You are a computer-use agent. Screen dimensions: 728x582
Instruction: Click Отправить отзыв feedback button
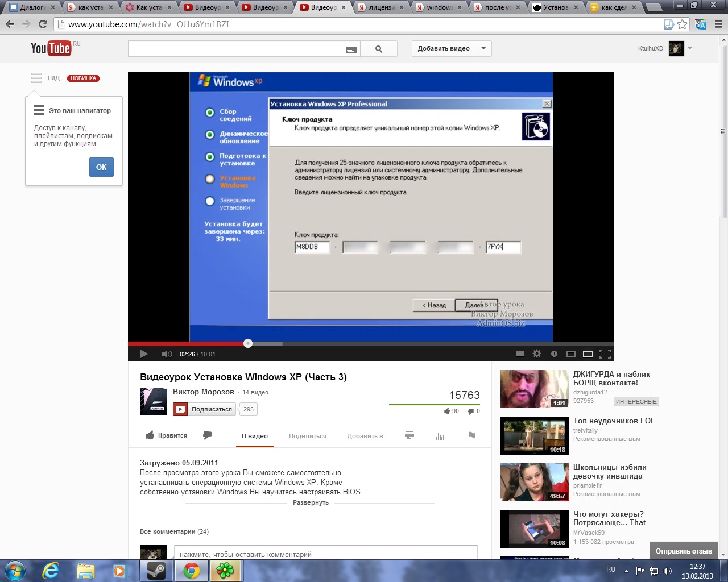pos(684,551)
